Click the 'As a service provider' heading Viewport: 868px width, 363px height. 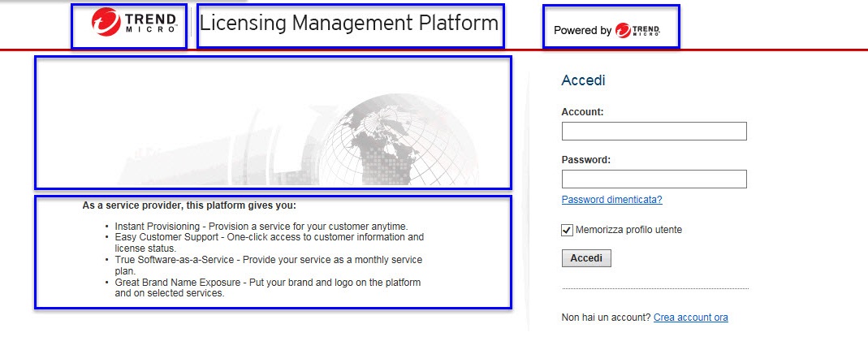tap(189, 205)
